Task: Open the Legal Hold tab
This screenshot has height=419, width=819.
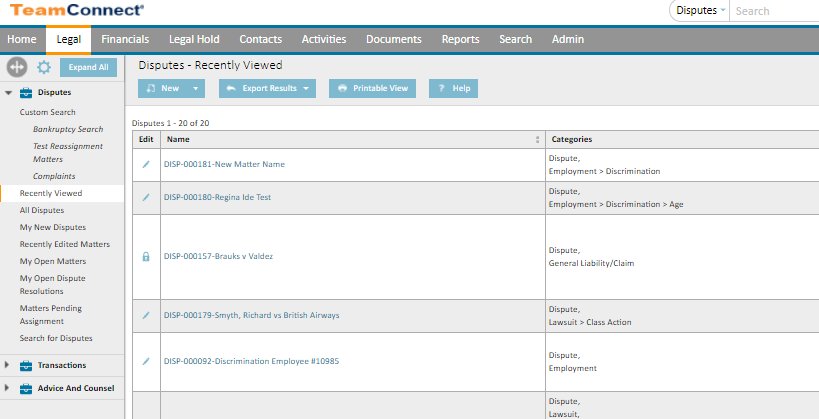Action: (x=194, y=40)
